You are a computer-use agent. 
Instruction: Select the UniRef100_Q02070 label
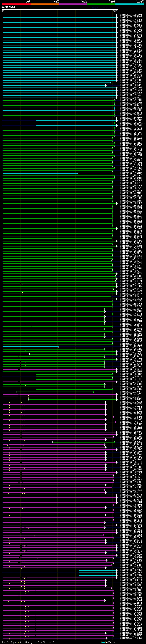point(131,75)
